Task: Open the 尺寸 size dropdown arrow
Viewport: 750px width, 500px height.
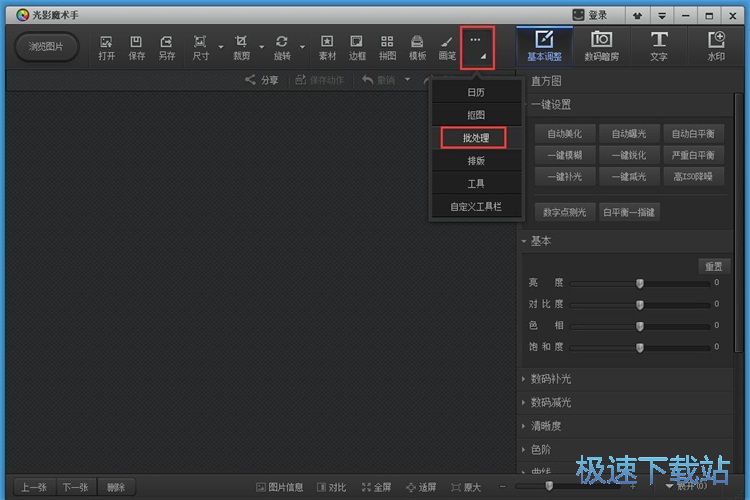Action: click(221, 47)
